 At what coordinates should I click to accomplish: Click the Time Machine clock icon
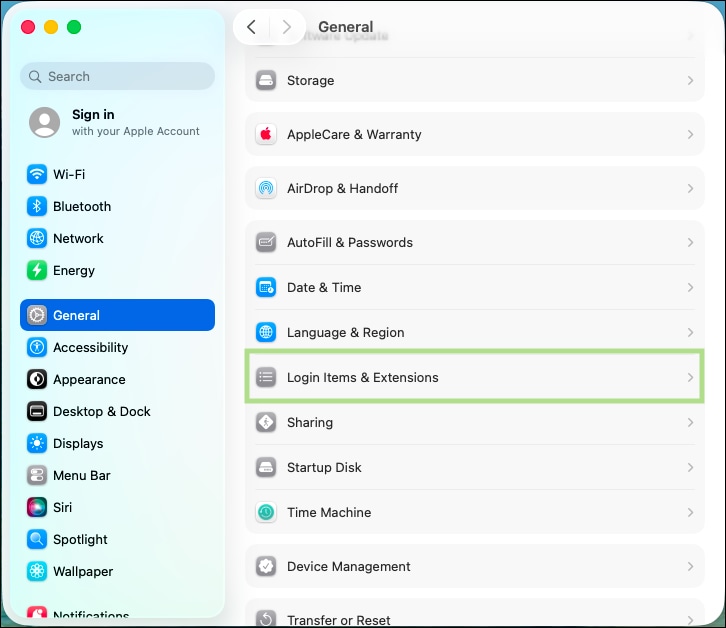(266, 512)
